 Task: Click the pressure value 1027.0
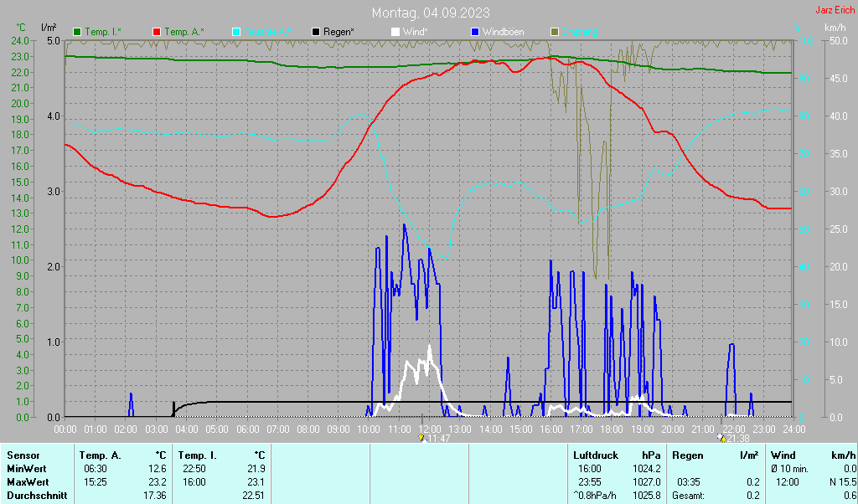click(647, 483)
